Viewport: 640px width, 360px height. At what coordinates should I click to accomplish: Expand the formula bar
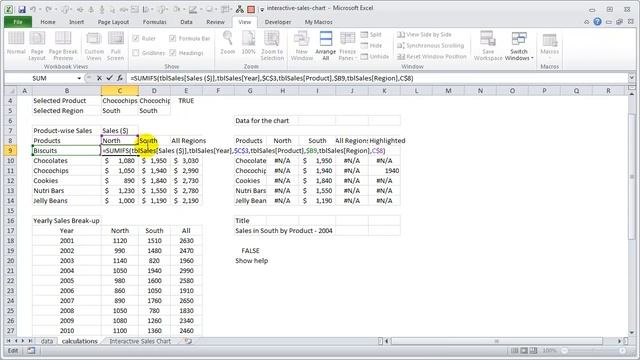(x=631, y=78)
